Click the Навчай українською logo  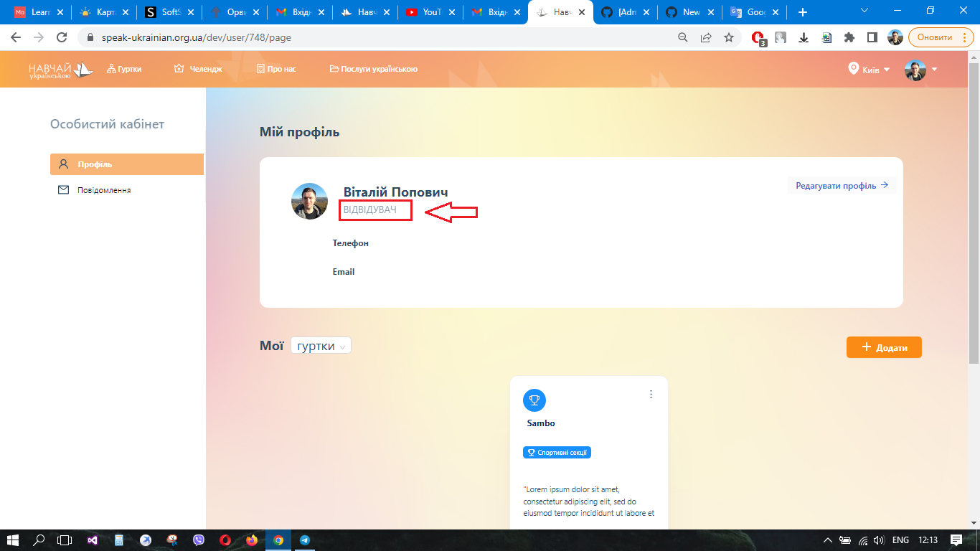[61, 70]
